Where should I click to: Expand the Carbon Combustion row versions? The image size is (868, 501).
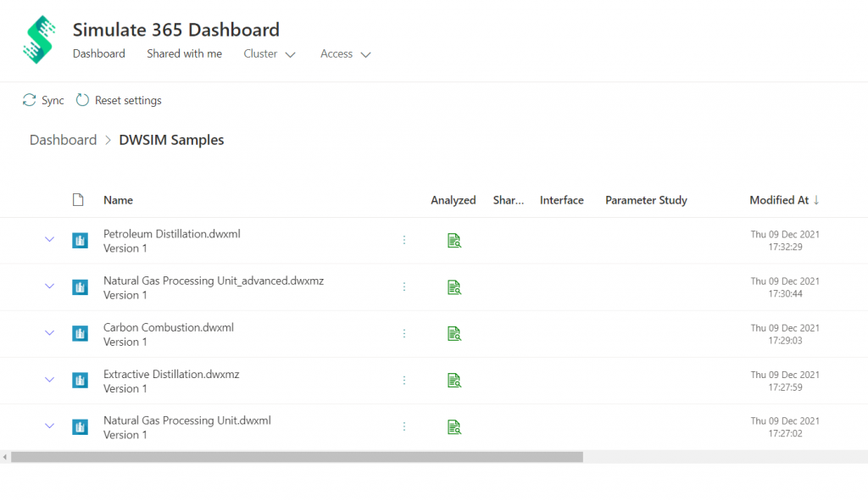click(x=49, y=333)
